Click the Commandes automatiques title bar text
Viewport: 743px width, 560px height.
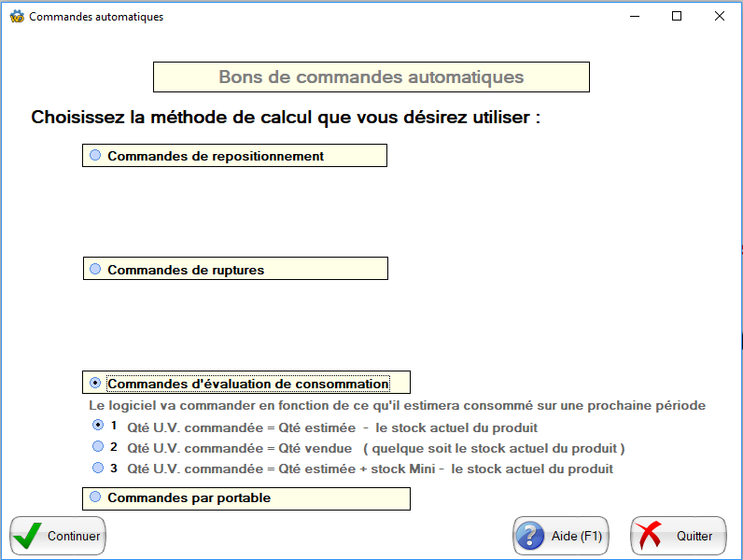pos(96,17)
